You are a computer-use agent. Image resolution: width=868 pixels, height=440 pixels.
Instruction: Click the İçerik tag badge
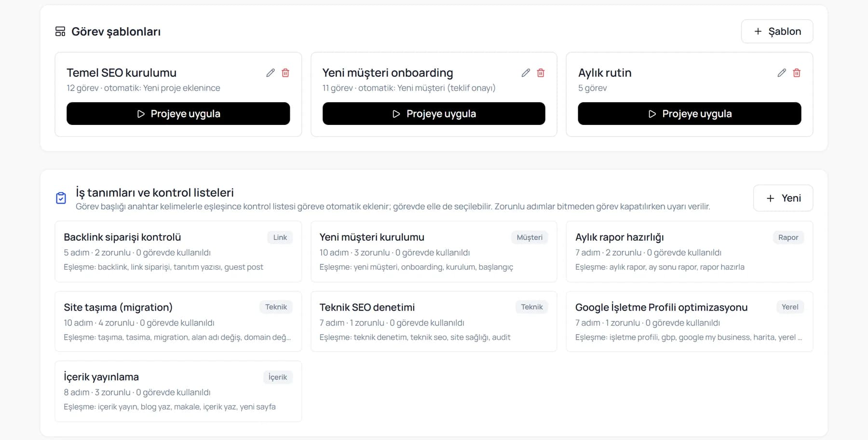[x=278, y=377]
